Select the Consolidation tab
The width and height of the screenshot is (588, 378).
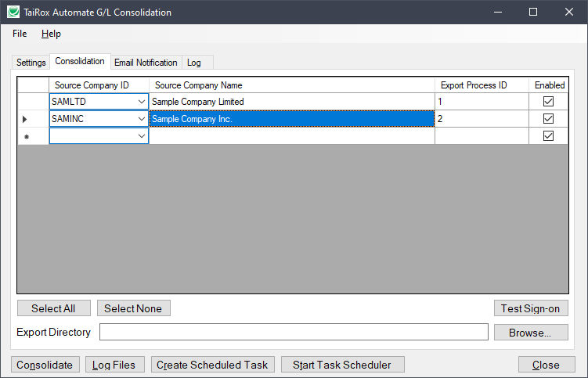tap(80, 61)
